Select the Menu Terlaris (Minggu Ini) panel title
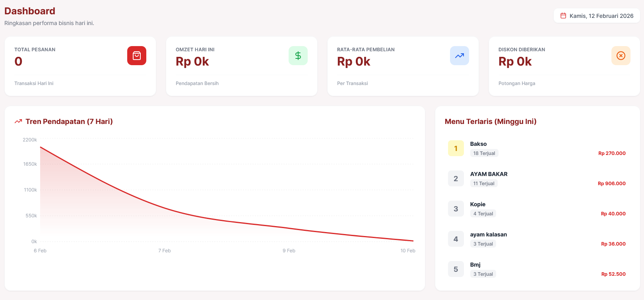Screen dimensions: 644x300 point(491,121)
